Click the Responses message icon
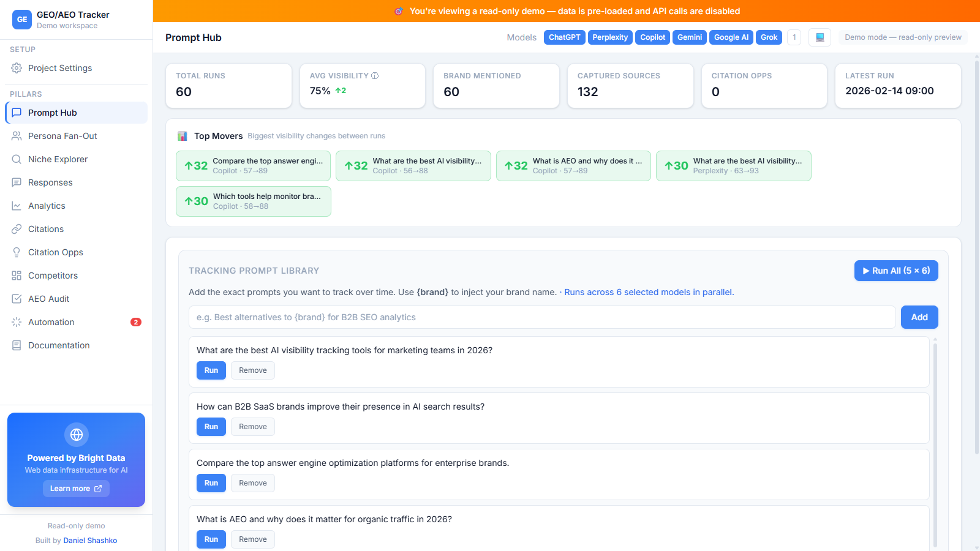This screenshot has width=980, height=551. (x=17, y=182)
